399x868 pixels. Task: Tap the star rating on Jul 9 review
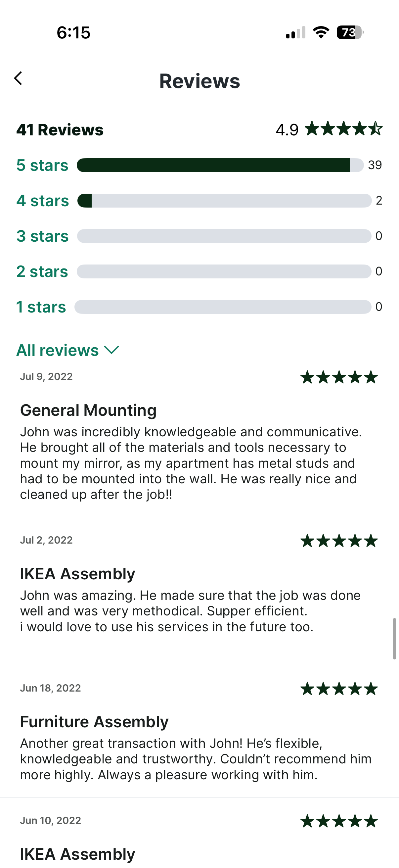click(339, 377)
